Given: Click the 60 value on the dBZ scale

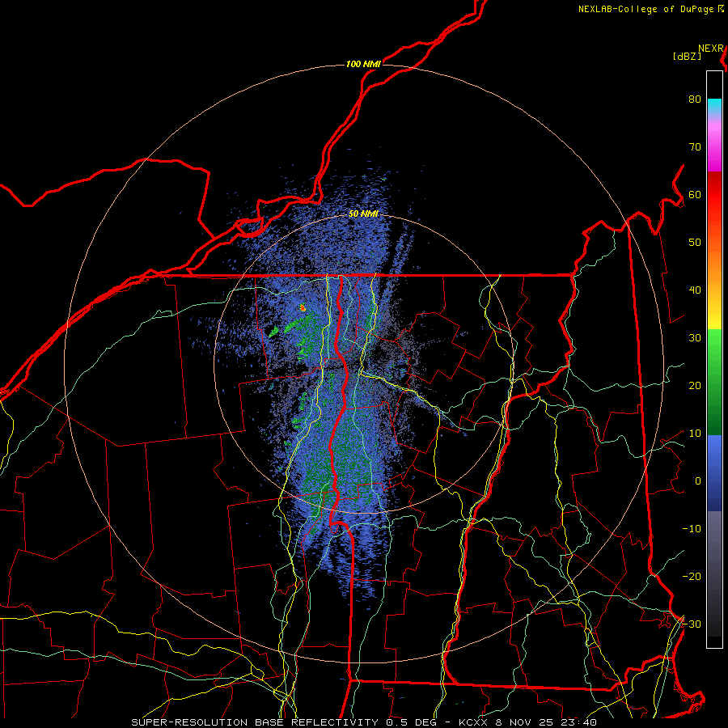Looking at the screenshot, I should (695, 194).
